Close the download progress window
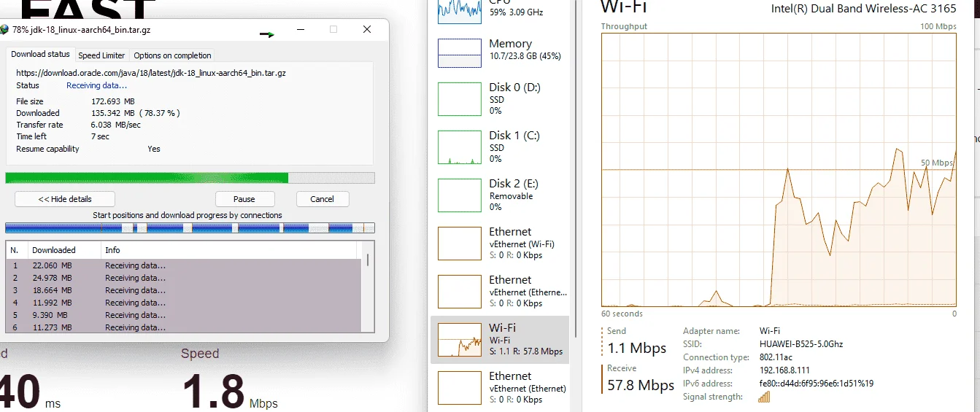Screen dimensions: 980x412 pyautogui.click(x=367, y=30)
